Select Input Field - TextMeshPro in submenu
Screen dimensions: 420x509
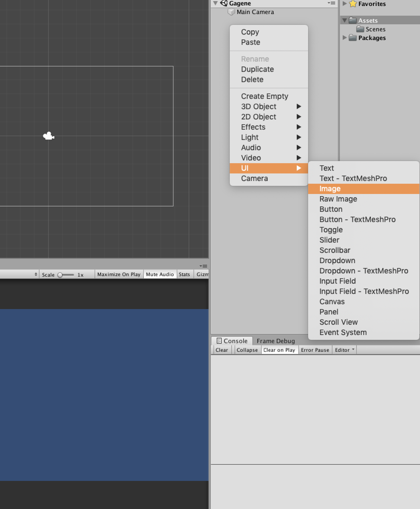pyautogui.click(x=364, y=291)
